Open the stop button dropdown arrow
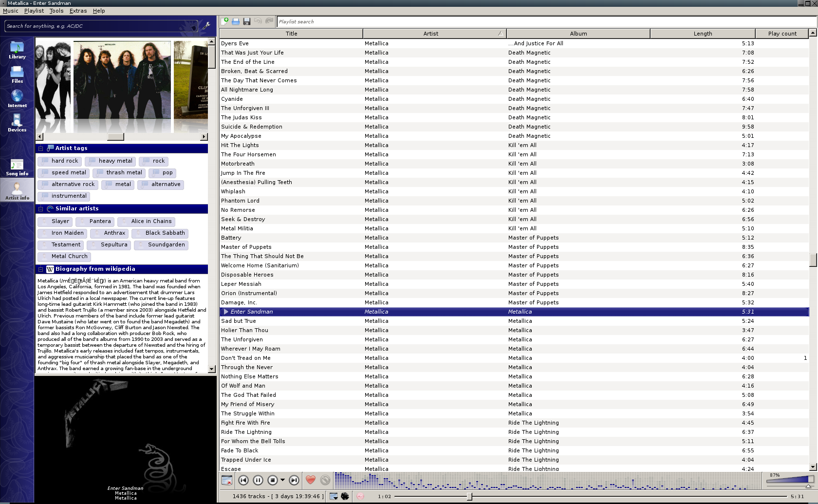This screenshot has width=818, height=504. tap(282, 480)
